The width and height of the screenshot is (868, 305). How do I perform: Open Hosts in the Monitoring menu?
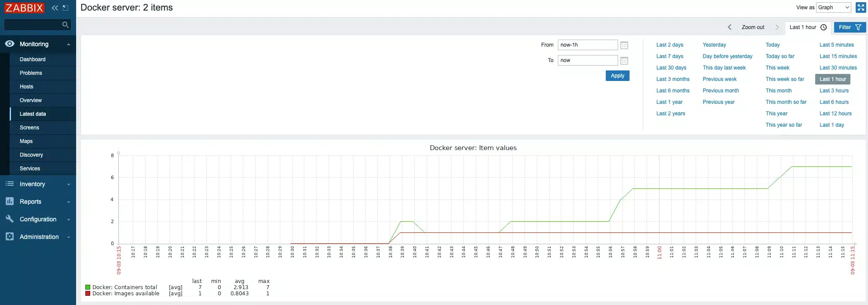26,87
